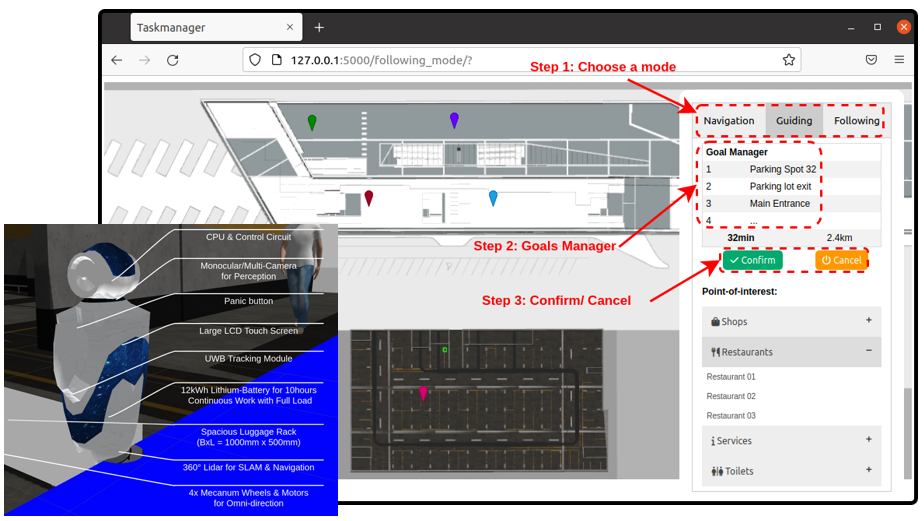Open a new browser tab with plus
This screenshot has height=521, width=924.
(319, 27)
